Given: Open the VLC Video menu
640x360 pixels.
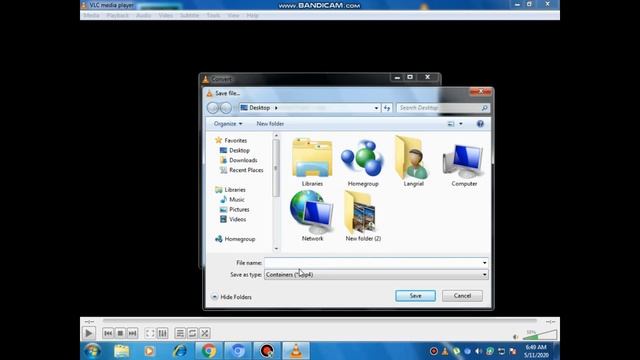Looking at the screenshot, I should [166, 16].
